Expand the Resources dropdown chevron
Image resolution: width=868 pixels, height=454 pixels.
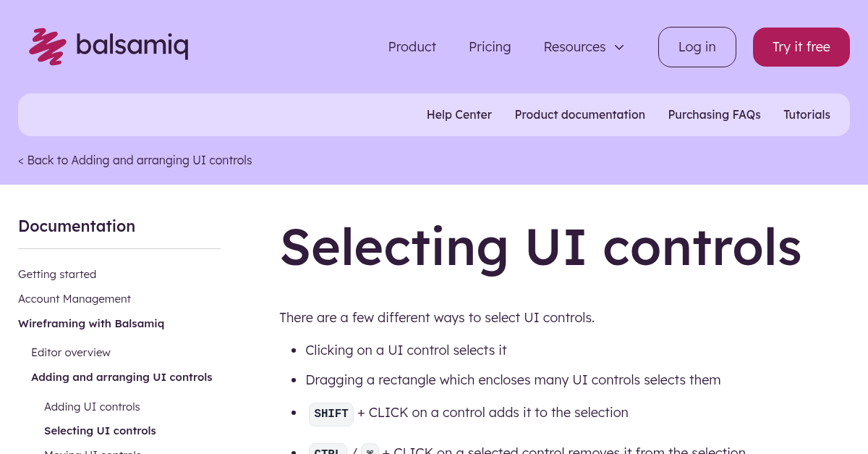[619, 46]
